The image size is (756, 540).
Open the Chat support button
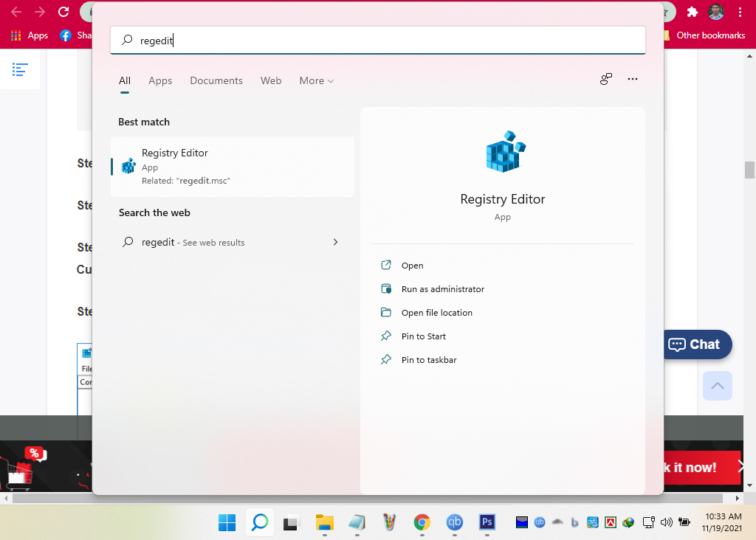(694, 345)
